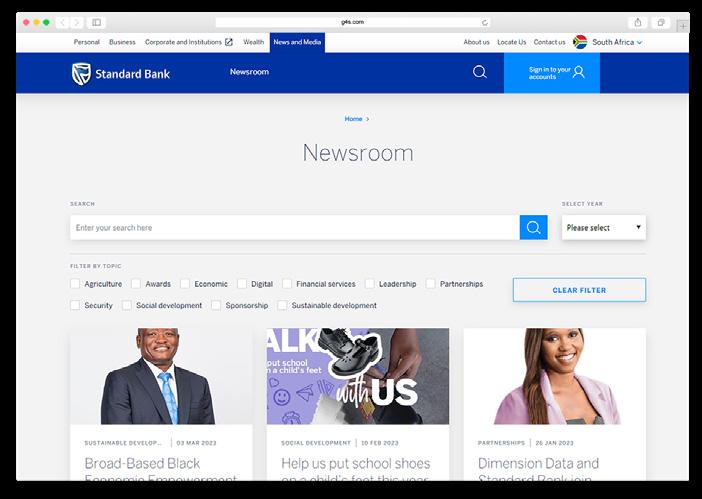Click the Newsroom page heading
The image size is (702, 499).
[x=358, y=153]
